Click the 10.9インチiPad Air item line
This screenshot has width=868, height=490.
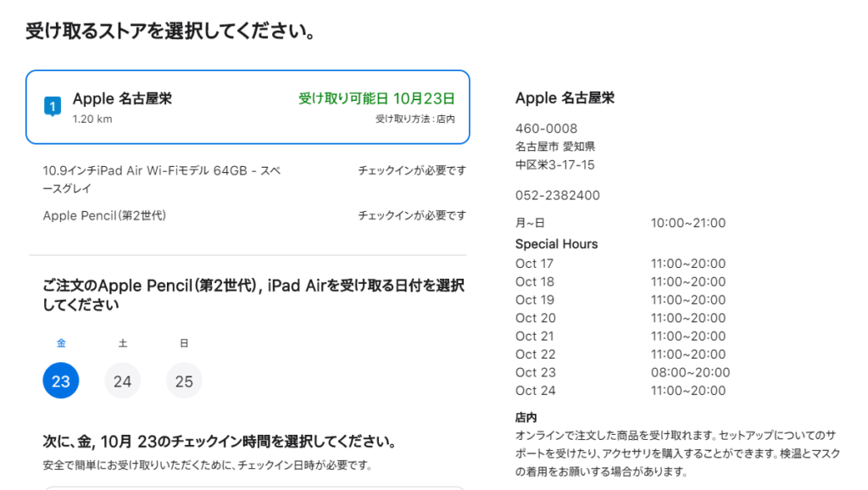pos(162,180)
